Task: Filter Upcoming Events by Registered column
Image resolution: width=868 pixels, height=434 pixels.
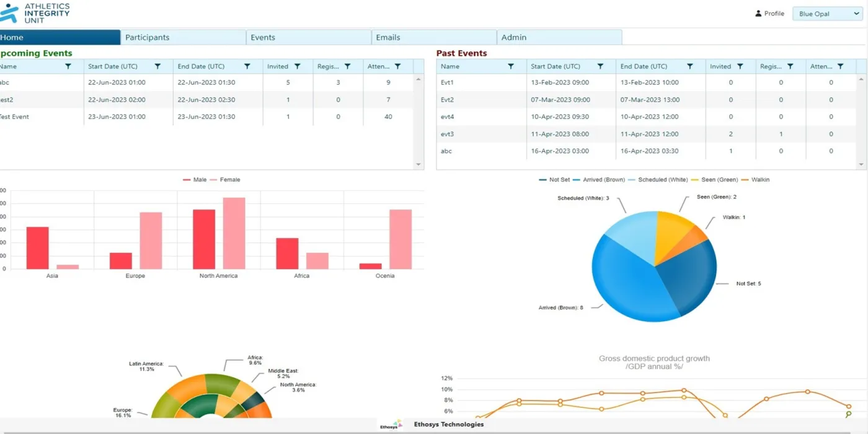Action: click(x=347, y=66)
